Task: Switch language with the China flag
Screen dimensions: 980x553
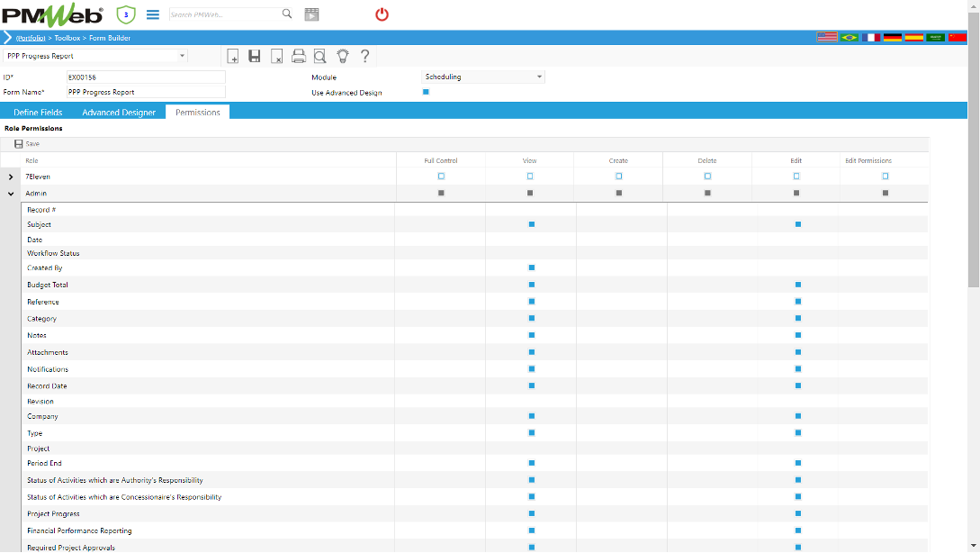Action: (x=957, y=38)
